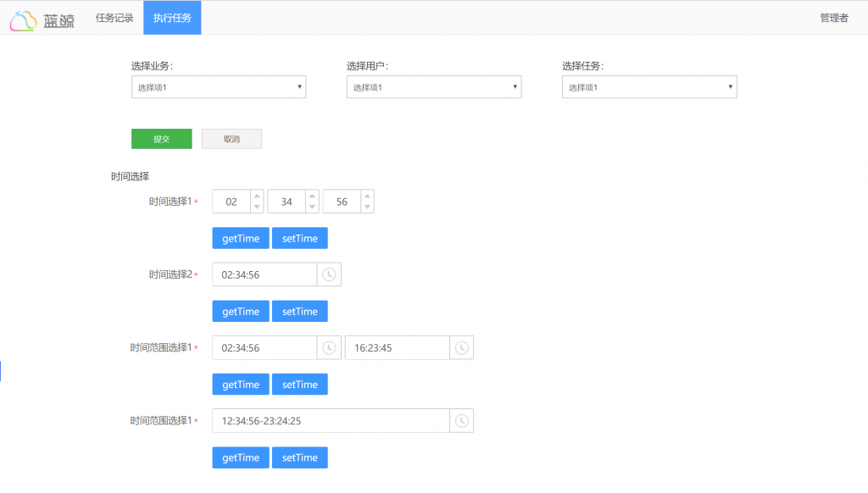Focus the range start input 02:34:56
This screenshot has height=493, width=868.
[264, 347]
